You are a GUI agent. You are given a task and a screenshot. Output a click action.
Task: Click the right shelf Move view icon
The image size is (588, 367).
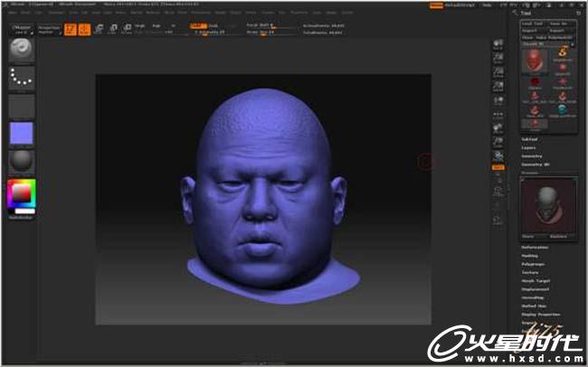[498, 129]
